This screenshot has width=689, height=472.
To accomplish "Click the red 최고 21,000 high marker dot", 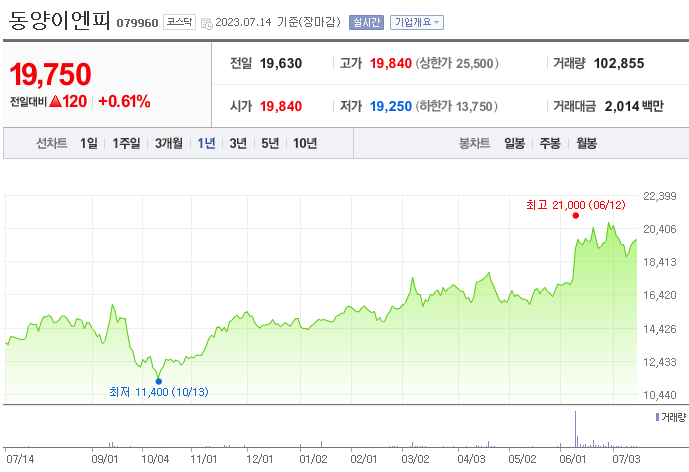I will click(576, 215).
